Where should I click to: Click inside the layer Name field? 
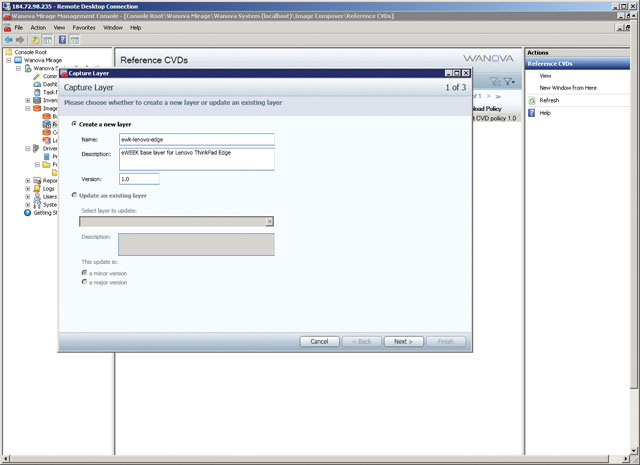coord(197,139)
